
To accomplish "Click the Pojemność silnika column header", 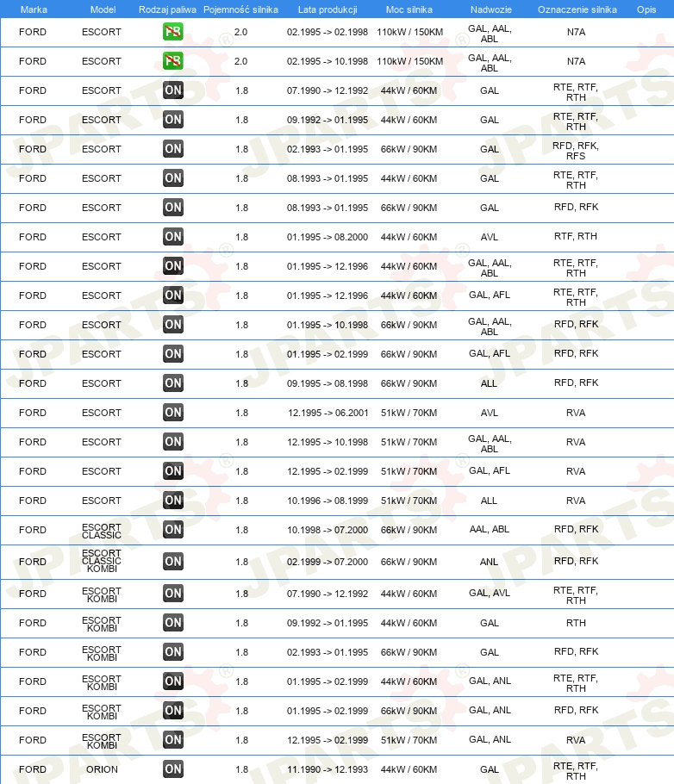I will click(x=240, y=9).
